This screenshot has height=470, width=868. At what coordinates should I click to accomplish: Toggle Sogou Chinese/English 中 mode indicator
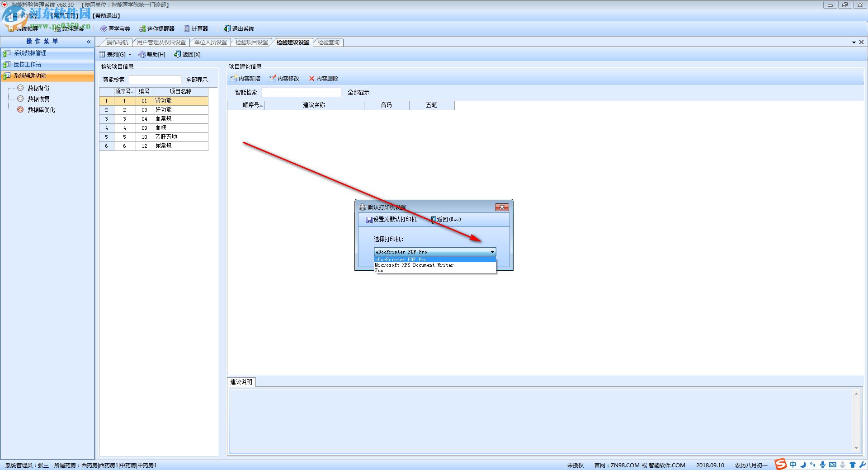(x=793, y=465)
